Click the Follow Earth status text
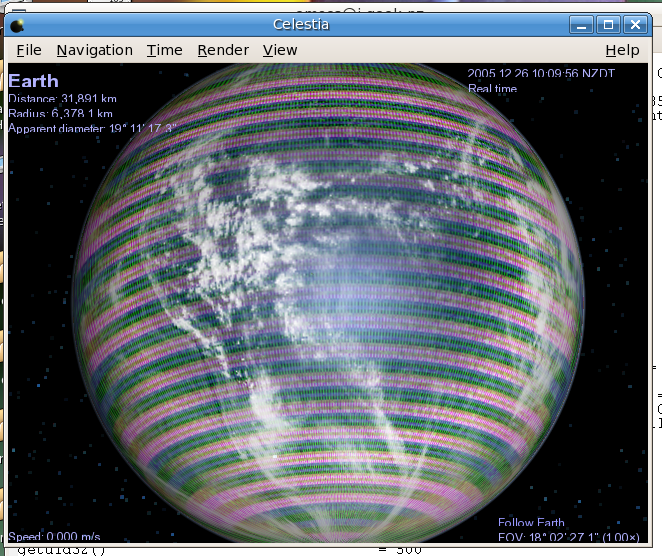The height and width of the screenshot is (556, 662). [531, 523]
